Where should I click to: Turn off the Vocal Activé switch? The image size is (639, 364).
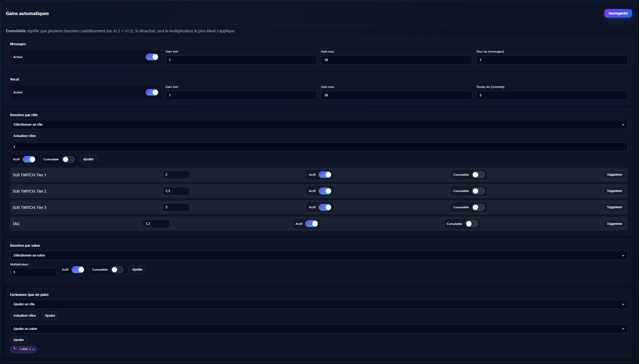pyautogui.click(x=152, y=92)
